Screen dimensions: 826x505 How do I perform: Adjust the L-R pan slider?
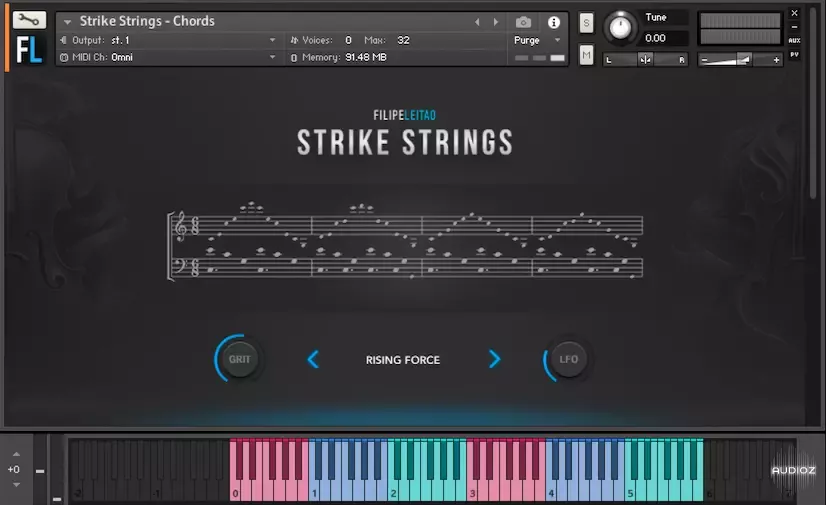click(x=645, y=60)
